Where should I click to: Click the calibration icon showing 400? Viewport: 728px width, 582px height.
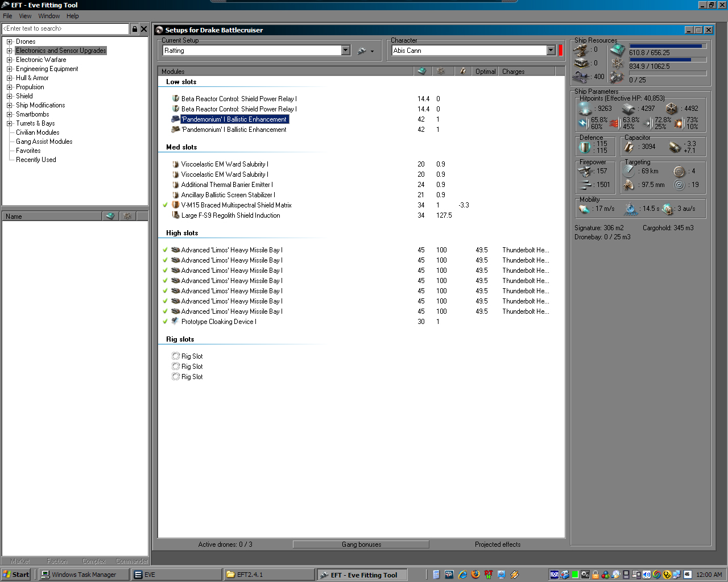pos(581,77)
